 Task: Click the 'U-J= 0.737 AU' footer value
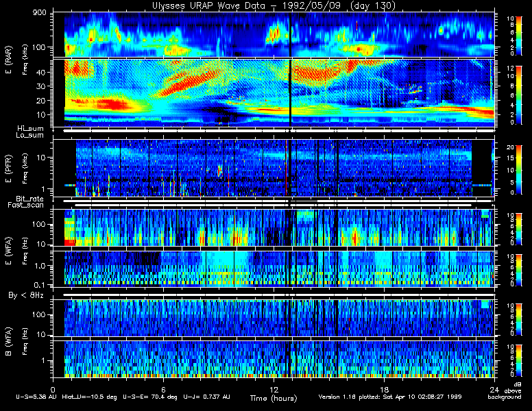(x=206, y=397)
